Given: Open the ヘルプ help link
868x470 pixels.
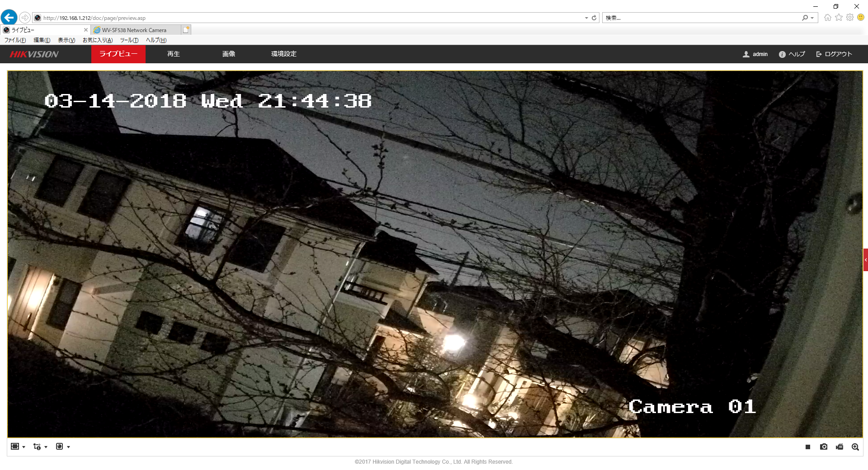Looking at the screenshot, I should pyautogui.click(x=792, y=54).
